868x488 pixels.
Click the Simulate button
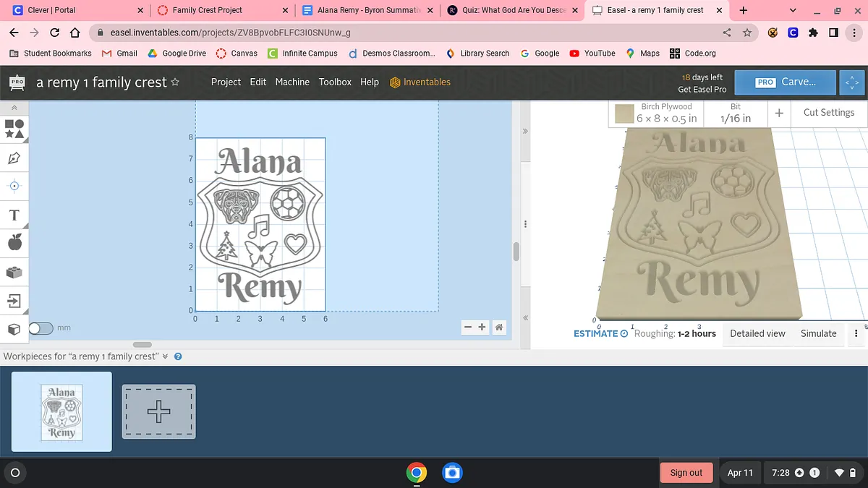point(819,333)
